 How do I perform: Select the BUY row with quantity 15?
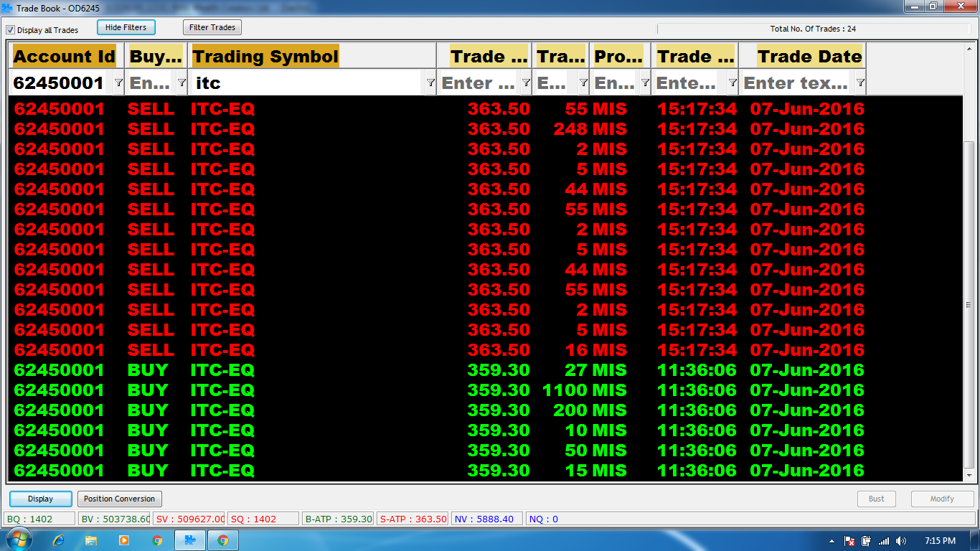click(486, 471)
